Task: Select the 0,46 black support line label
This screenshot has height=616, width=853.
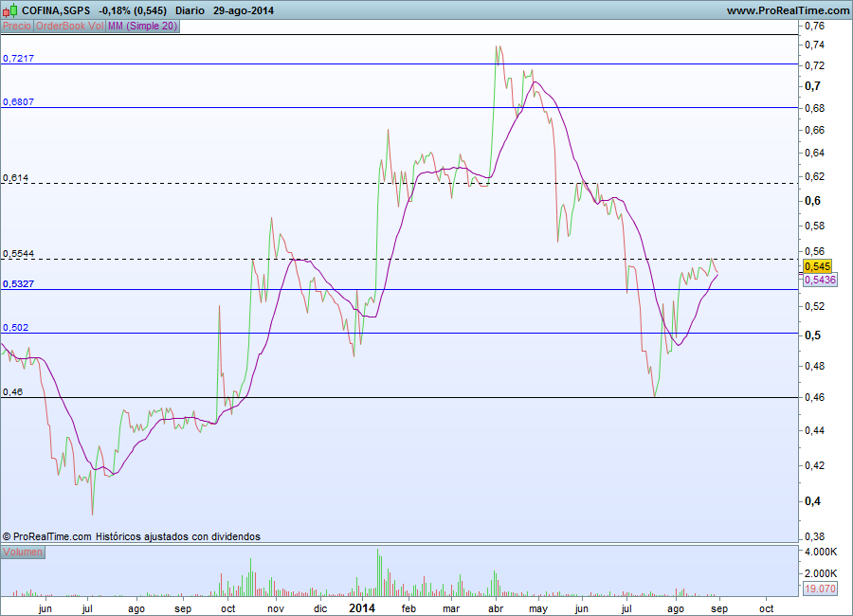Action: click(x=13, y=391)
